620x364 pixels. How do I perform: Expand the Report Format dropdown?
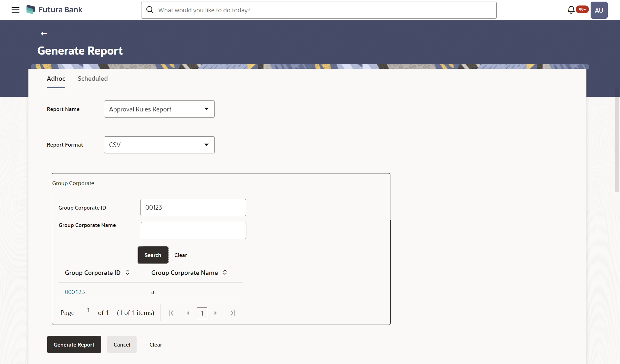(x=159, y=145)
